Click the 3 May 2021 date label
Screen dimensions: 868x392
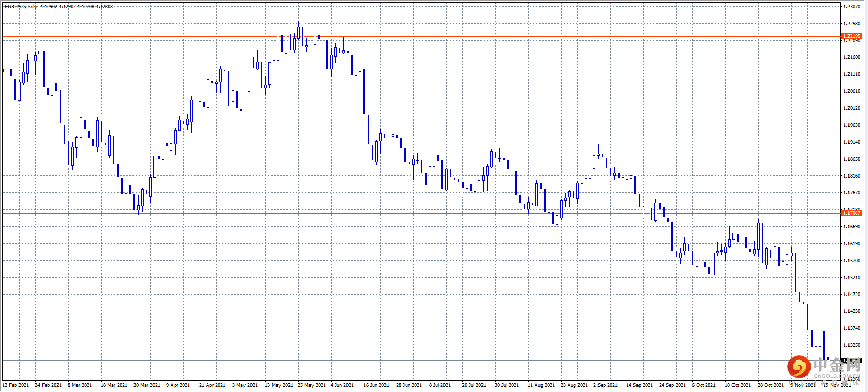[x=245, y=385]
